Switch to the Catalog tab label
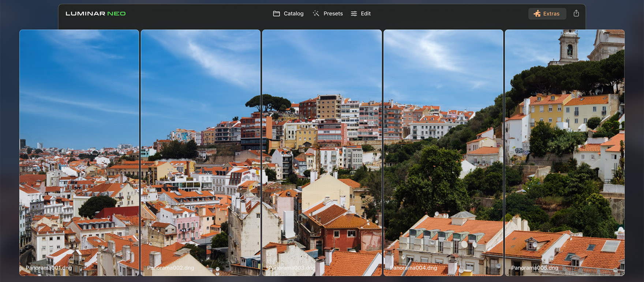The image size is (644, 282). [x=293, y=14]
